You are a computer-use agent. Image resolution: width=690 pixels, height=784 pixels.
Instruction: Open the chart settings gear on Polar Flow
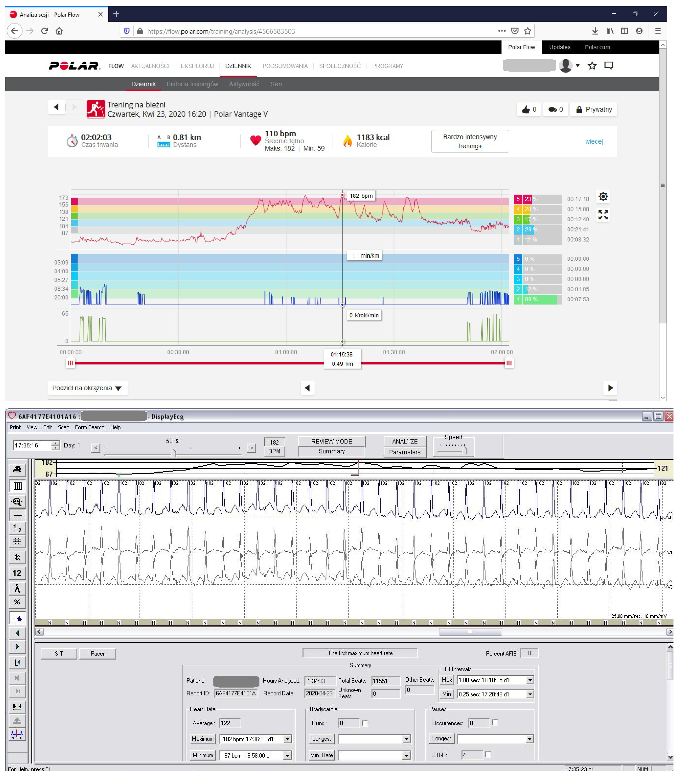pyautogui.click(x=603, y=197)
